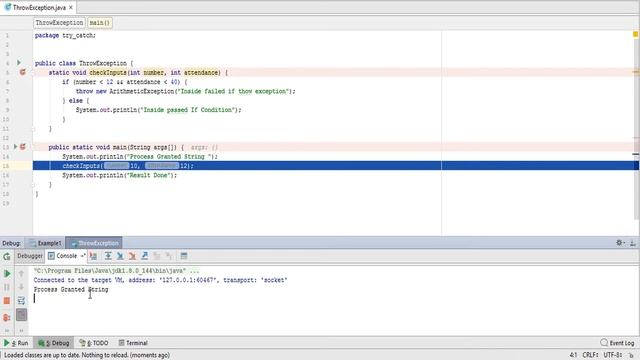This screenshot has width=640, height=360.
Task: Click cursor position 4:1 in status bar
Action: 573,355
